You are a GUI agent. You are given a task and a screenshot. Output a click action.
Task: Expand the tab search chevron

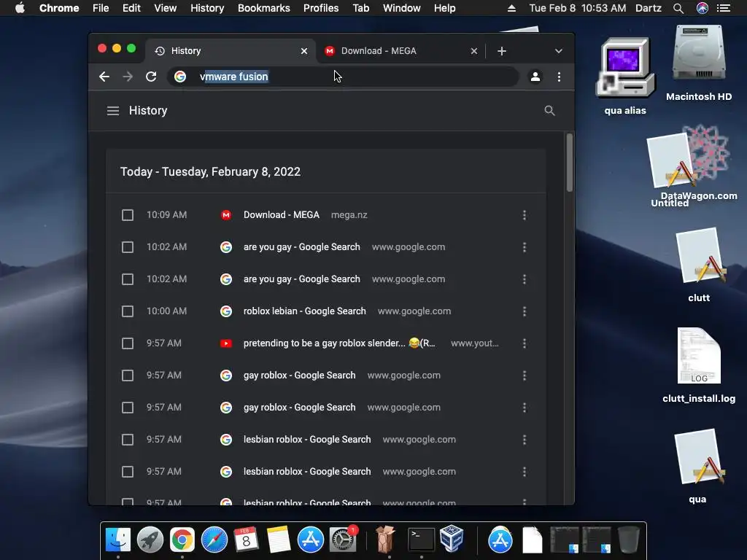point(558,51)
